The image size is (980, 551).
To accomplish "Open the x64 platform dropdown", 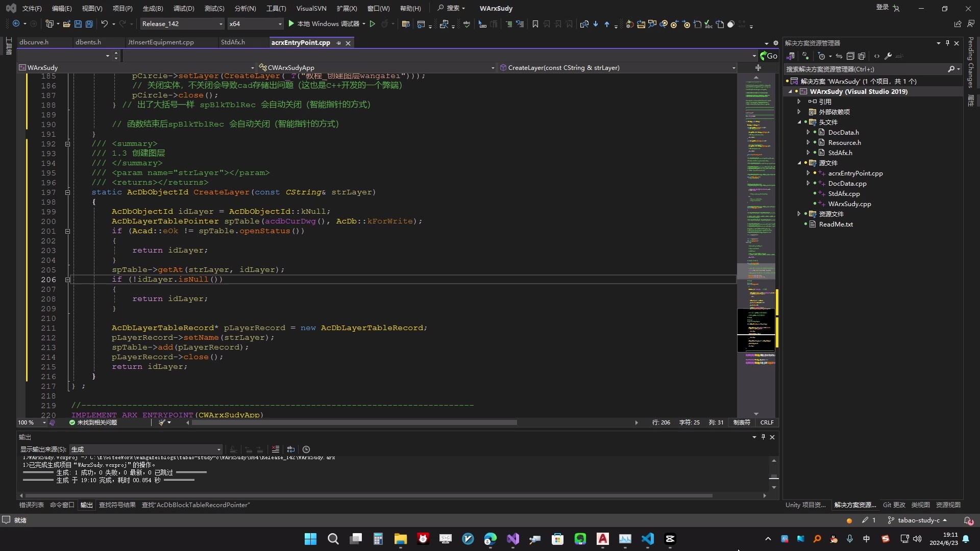I will pos(279,23).
